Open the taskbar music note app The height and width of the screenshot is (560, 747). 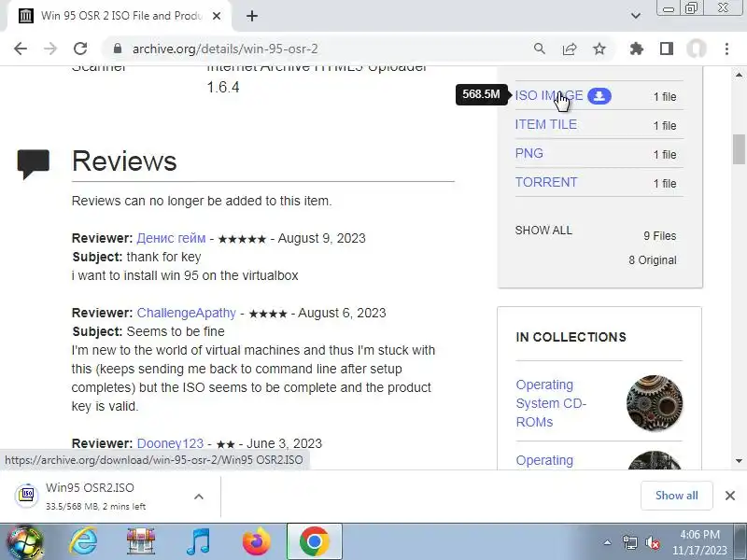tap(198, 541)
